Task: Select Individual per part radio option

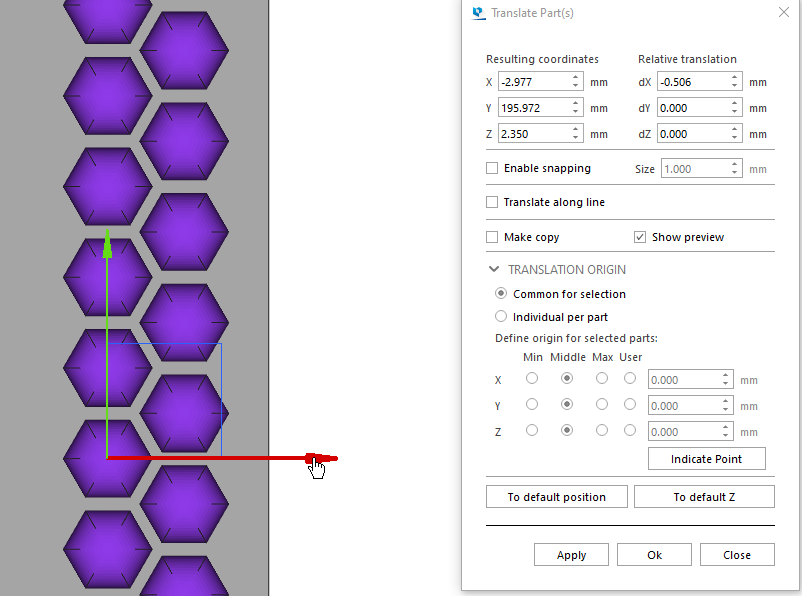Action: coord(502,317)
